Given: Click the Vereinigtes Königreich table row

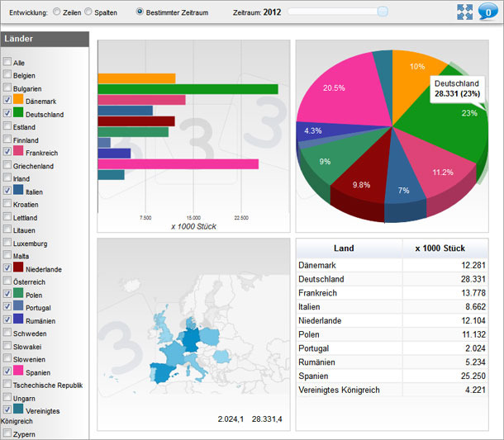Looking at the screenshot, I should click(392, 390).
